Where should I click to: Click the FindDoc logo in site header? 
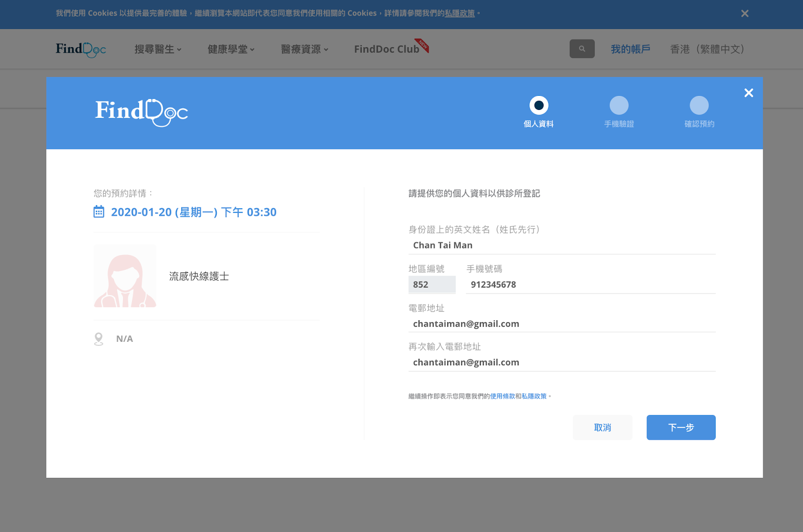[81, 49]
